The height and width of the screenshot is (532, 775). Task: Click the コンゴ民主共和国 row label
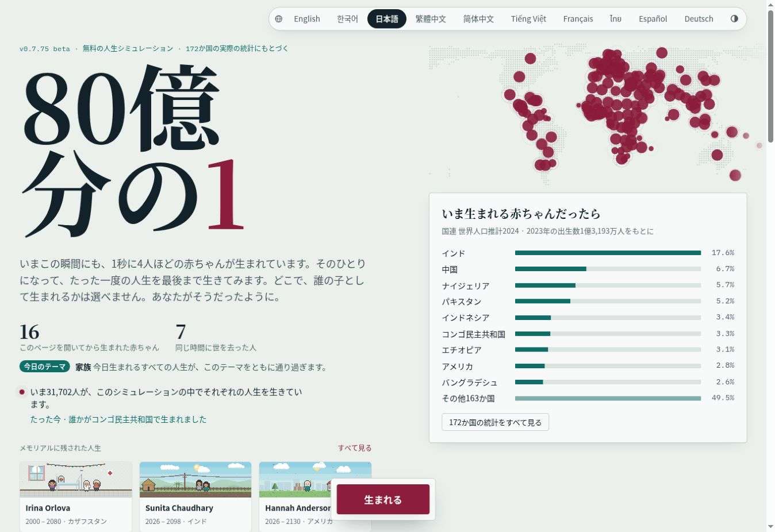click(x=474, y=334)
